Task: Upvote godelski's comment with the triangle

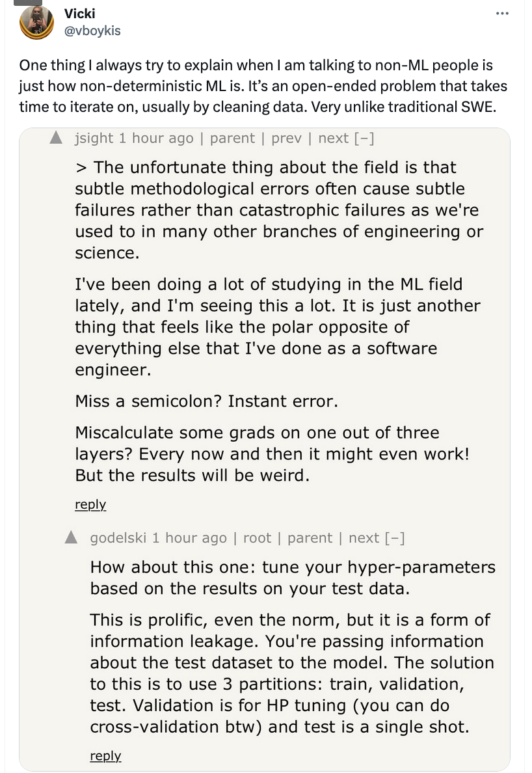Action: [72, 537]
